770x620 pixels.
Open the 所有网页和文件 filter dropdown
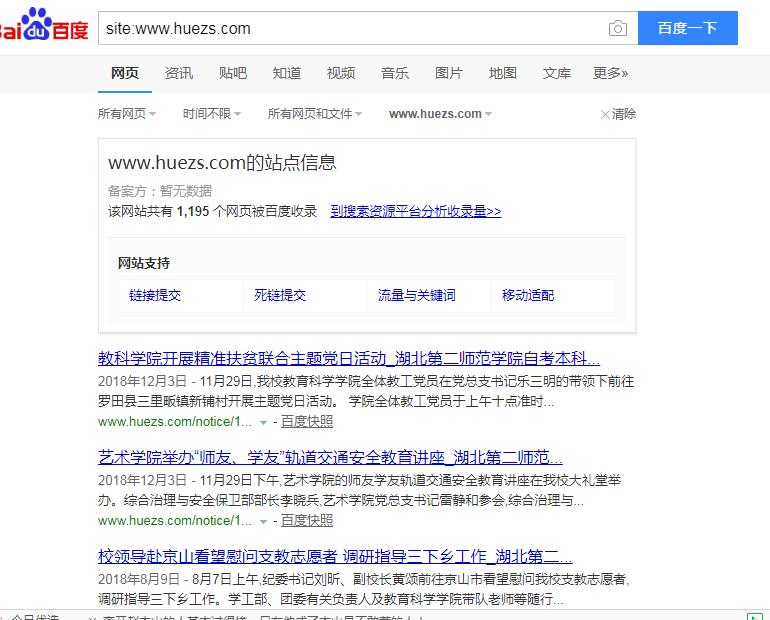[x=315, y=114]
